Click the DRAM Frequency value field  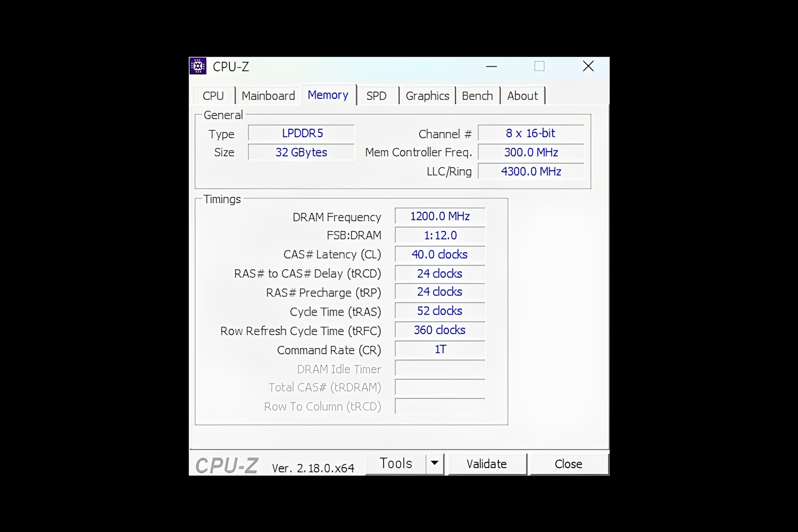(440, 216)
